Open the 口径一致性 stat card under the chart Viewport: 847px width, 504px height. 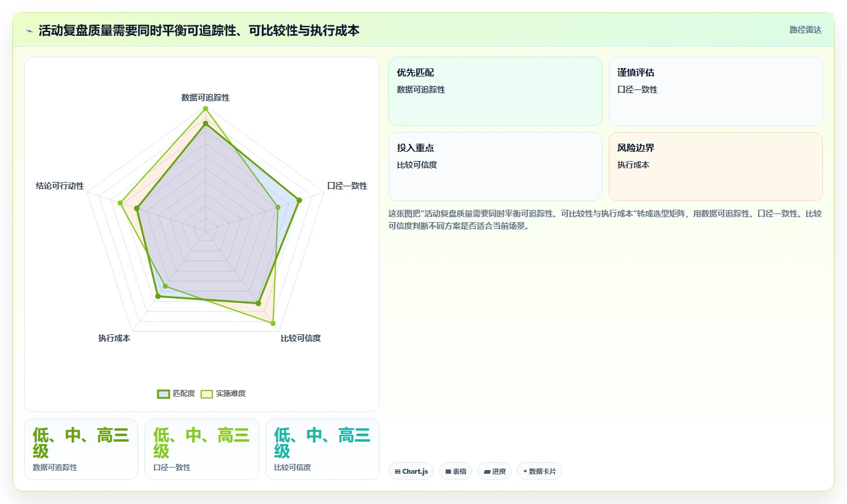tap(202, 449)
